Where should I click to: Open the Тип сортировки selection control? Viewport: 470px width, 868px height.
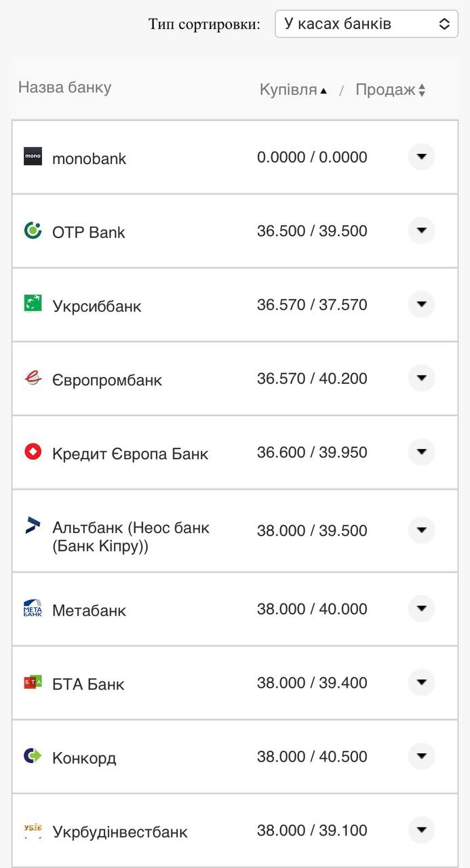[x=366, y=23]
